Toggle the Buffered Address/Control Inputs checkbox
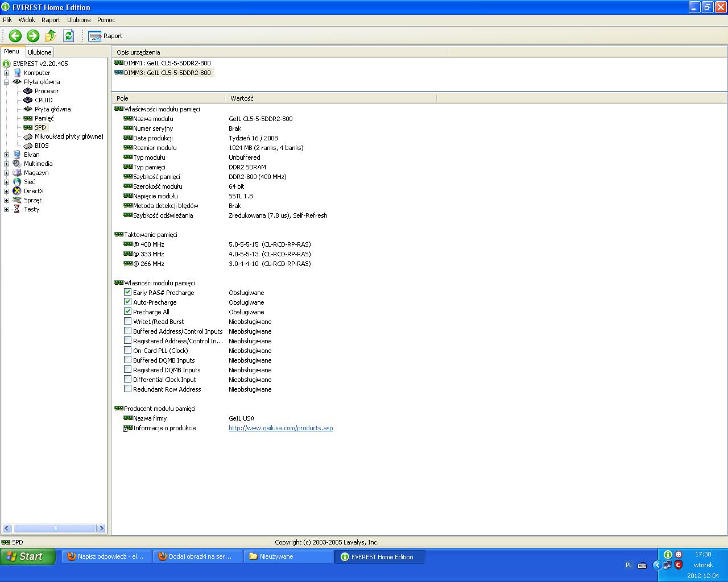This screenshot has height=582, width=728. click(128, 331)
